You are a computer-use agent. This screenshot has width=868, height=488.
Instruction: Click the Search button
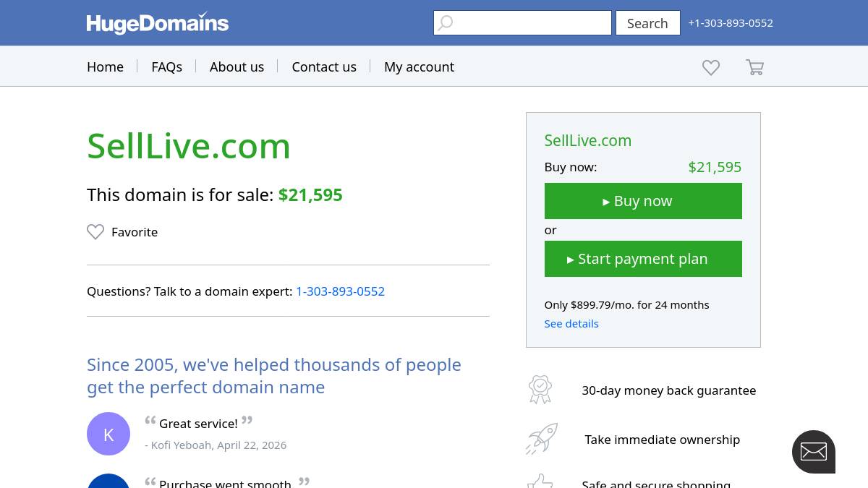647,23
